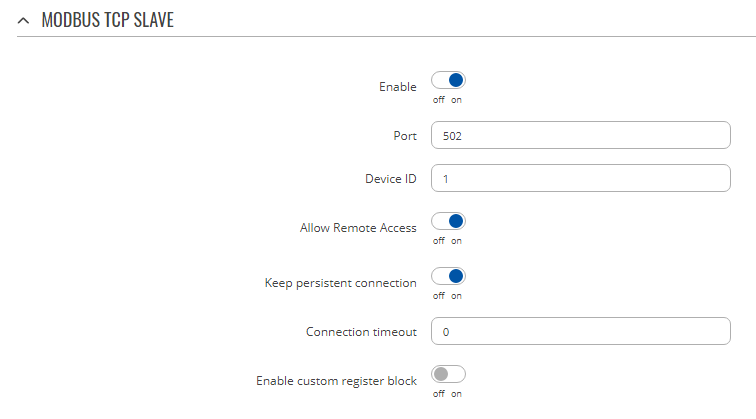Screen dimensions: 756x419
Task: Click 'on' text under Allow Remote Access toggle
Action: (x=456, y=241)
